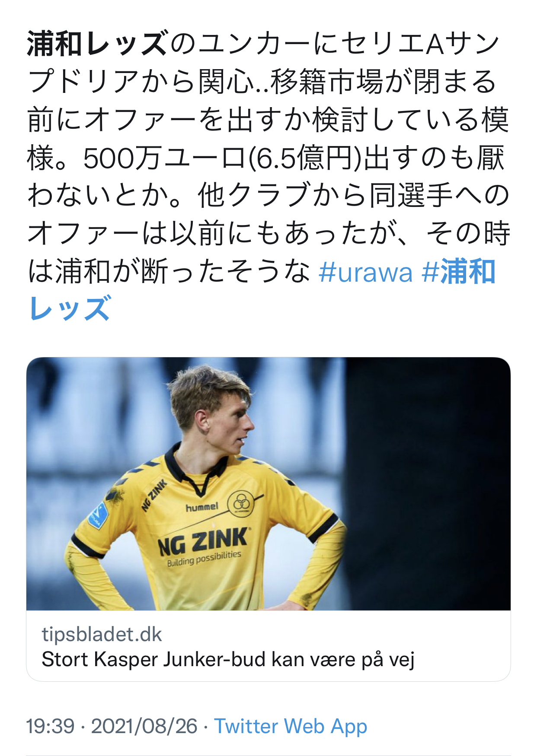This screenshot has height=756, width=537.
Task: Click the Building possibilities slogan on shirt
Action: pyautogui.click(x=204, y=558)
